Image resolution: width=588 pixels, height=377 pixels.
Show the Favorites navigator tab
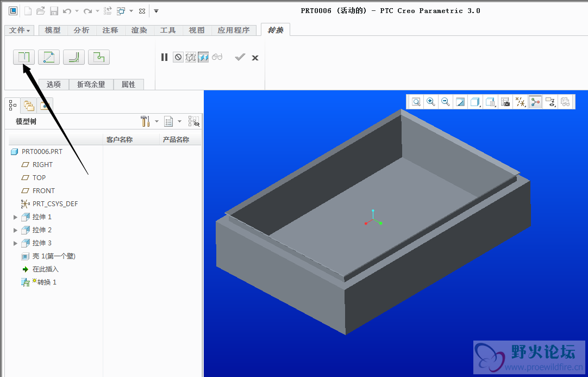point(45,106)
